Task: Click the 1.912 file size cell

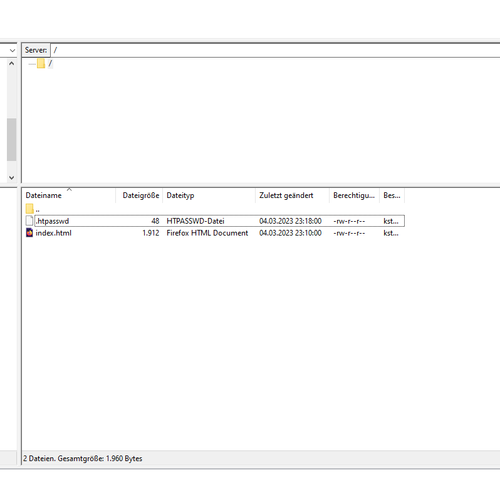Action: (151, 233)
